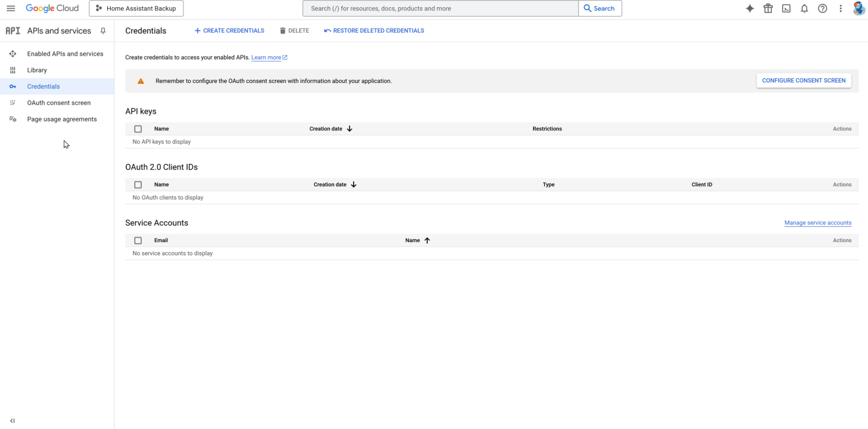This screenshot has height=429, width=868.
Task: Activate Cloud Shell terminal icon
Action: click(786, 8)
